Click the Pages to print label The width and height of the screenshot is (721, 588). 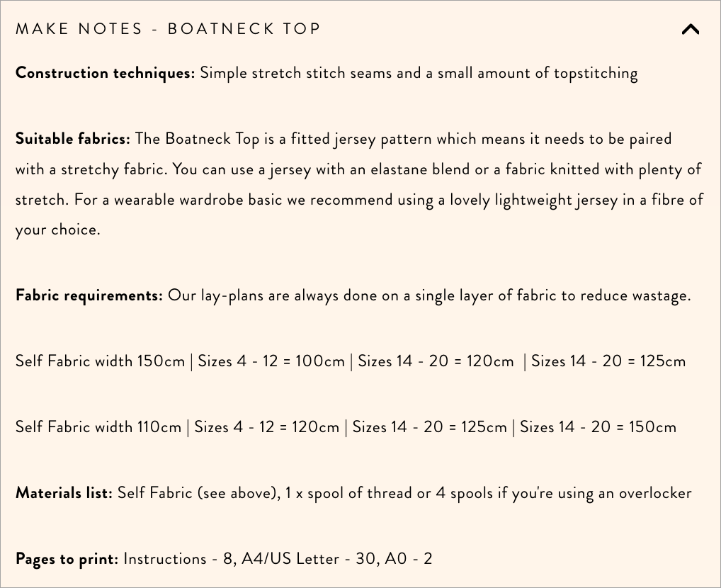point(67,558)
